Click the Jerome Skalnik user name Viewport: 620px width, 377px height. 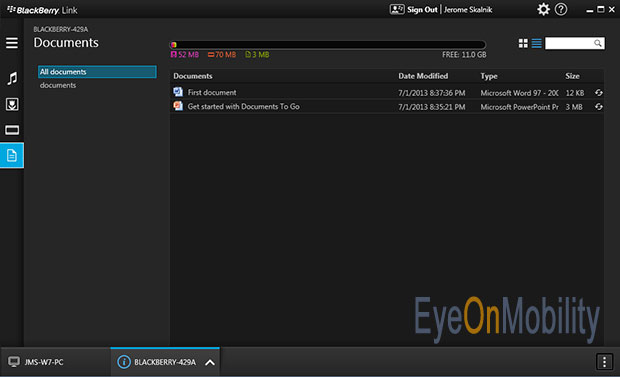(x=468, y=9)
